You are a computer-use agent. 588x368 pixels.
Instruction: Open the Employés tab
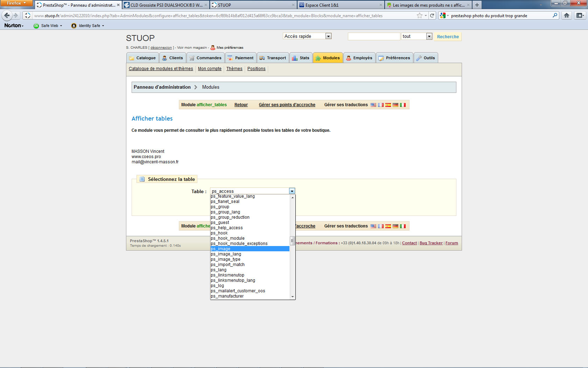(x=359, y=58)
